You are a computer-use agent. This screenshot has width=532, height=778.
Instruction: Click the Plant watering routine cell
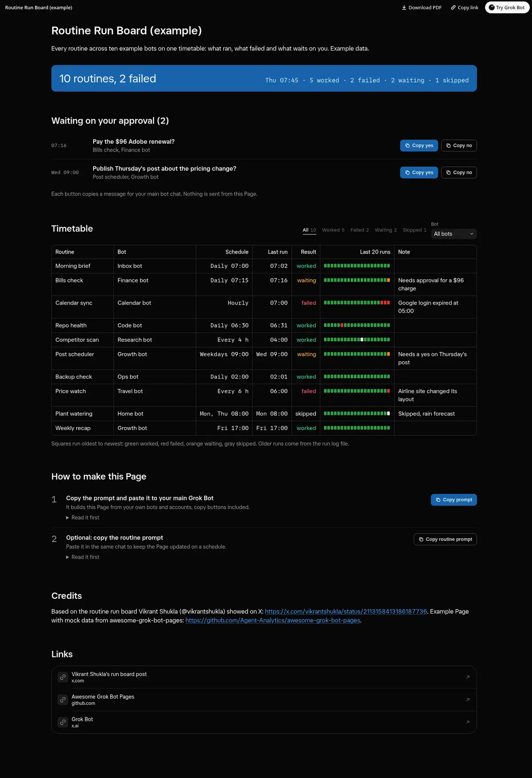click(82, 414)
